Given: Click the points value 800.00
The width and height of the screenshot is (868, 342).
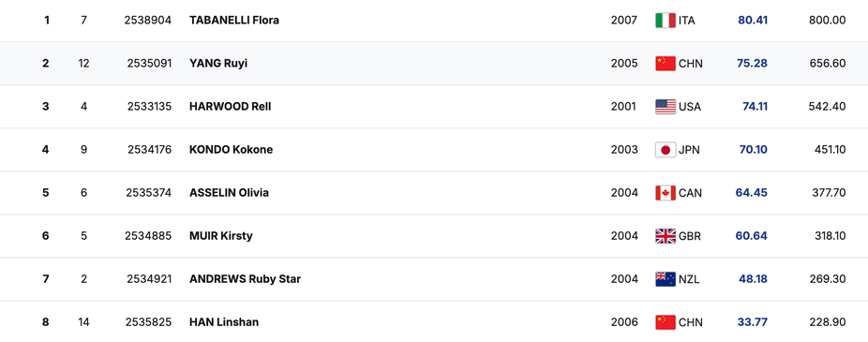Looking at the screenshot, I should [x=828, y=21].
